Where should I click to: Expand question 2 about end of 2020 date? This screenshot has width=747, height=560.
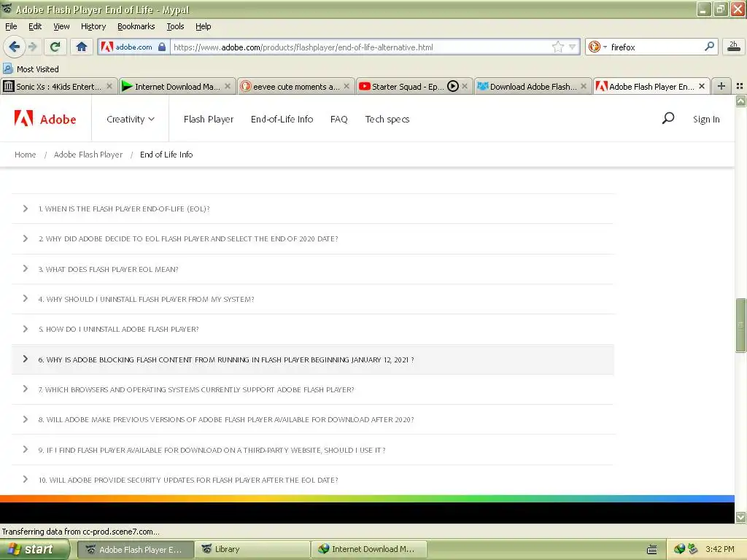pyautogui.click(x=312, y=238)
